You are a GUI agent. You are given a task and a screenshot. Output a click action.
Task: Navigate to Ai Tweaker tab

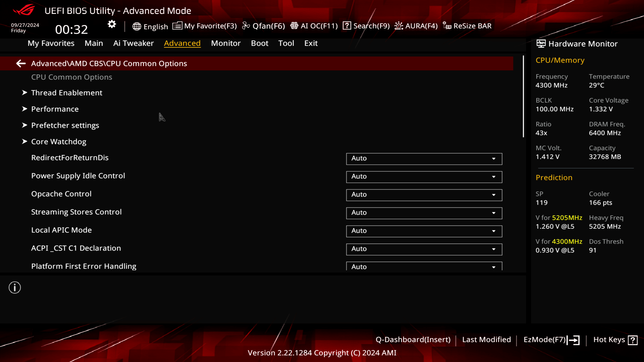[x=133, y=43]
